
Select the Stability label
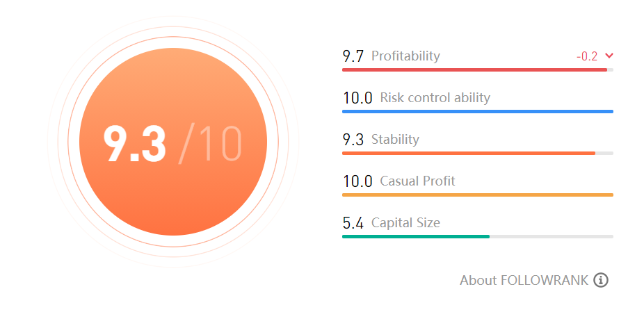coord(395,139)
